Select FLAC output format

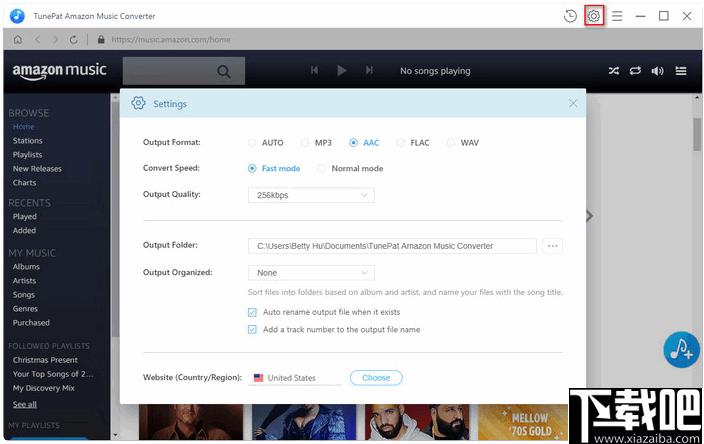tap(413, 143)
